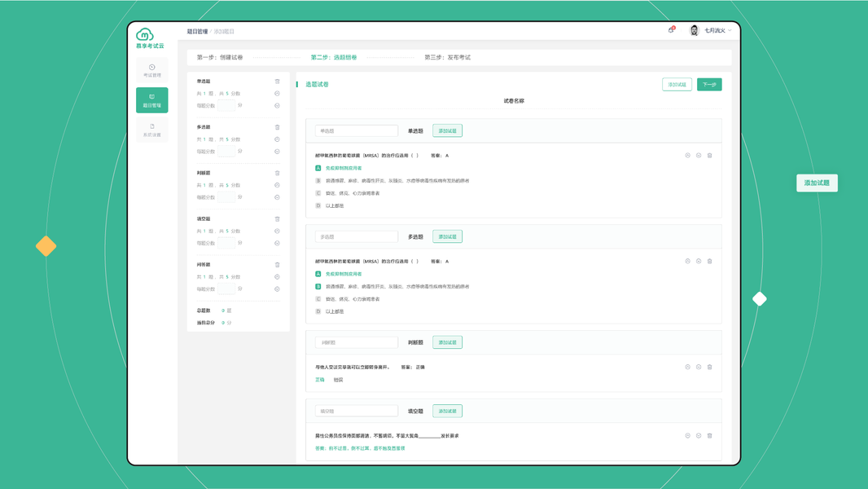This screenshot has height=489, width=868.
Task: Delete the 多选题 section in left panel
Action: pos(278,127)
